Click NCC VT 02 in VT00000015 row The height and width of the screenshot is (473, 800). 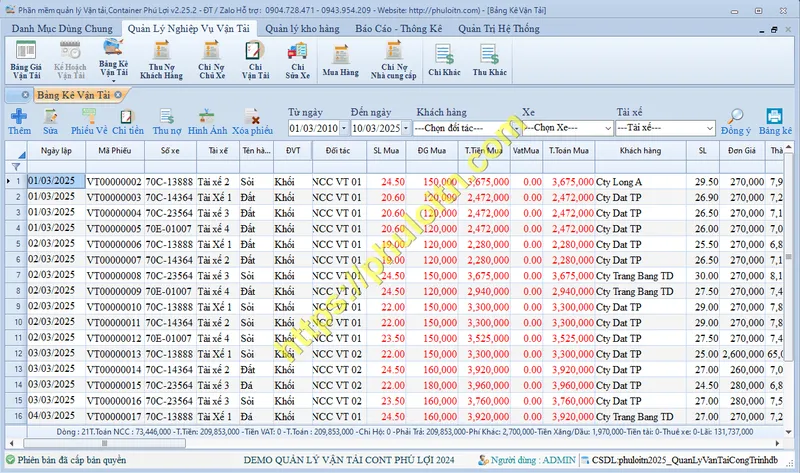coord(338,385)
